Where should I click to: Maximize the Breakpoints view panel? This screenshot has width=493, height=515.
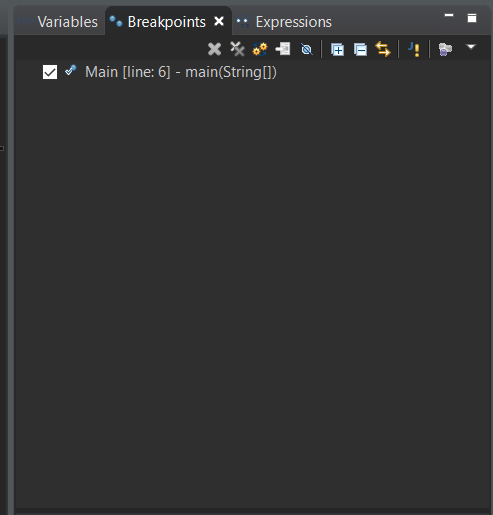coord(472,18)
